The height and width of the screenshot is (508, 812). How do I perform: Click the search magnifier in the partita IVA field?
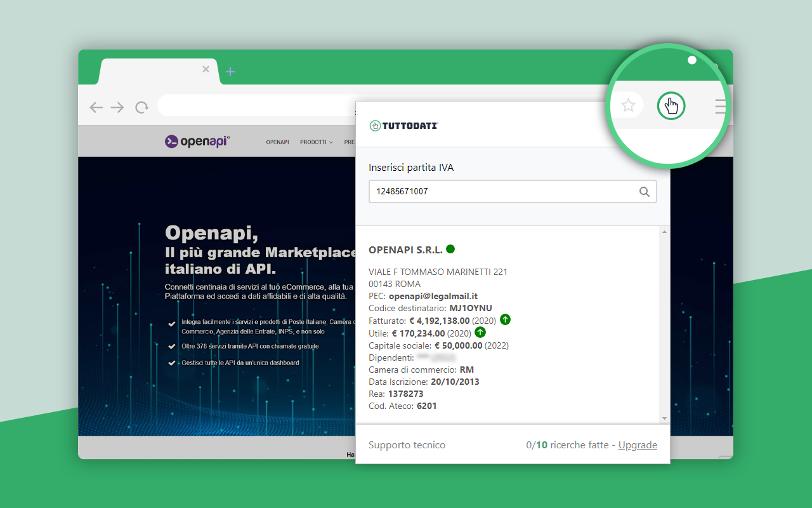(644, 191)
